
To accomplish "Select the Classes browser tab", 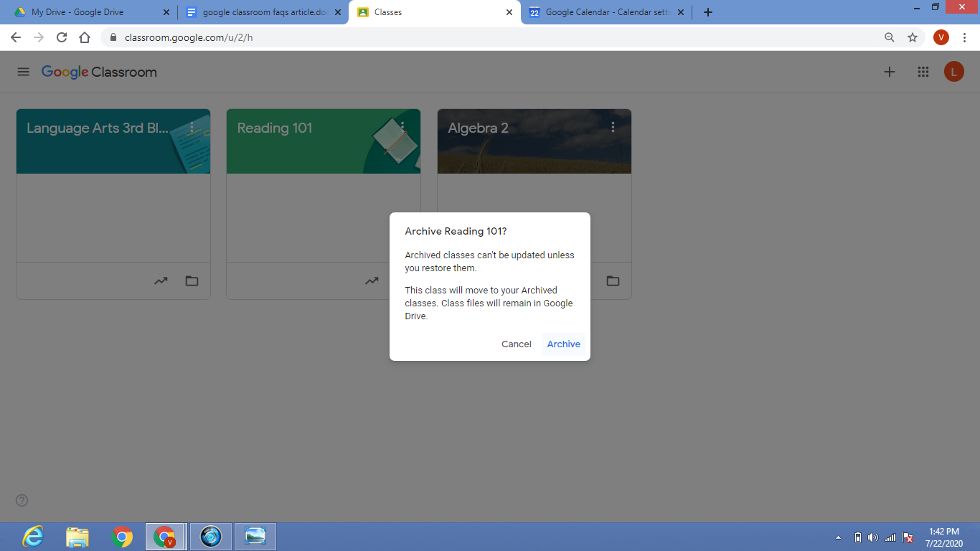I will coord(435,12).
